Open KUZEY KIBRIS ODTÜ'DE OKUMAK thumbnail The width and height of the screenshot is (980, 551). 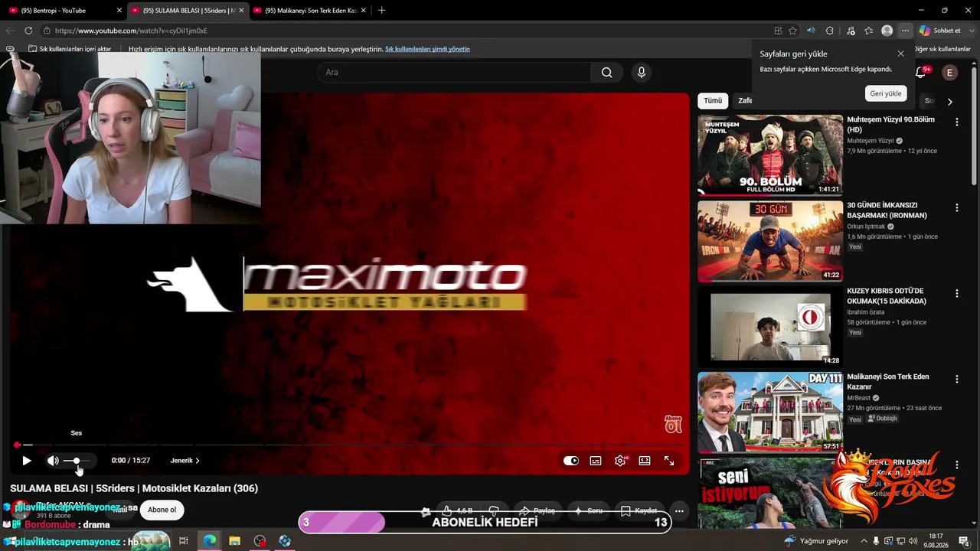click(770, 327)
